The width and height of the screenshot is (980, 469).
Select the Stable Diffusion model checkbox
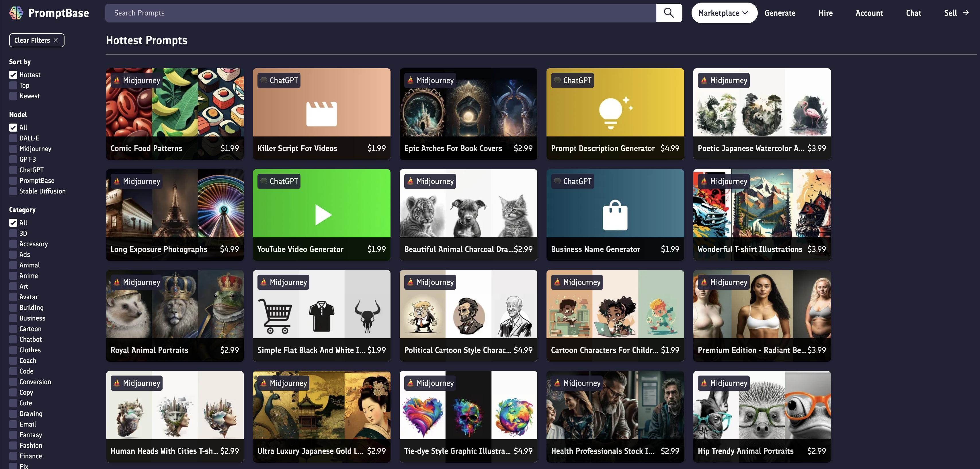pos(13,191)
